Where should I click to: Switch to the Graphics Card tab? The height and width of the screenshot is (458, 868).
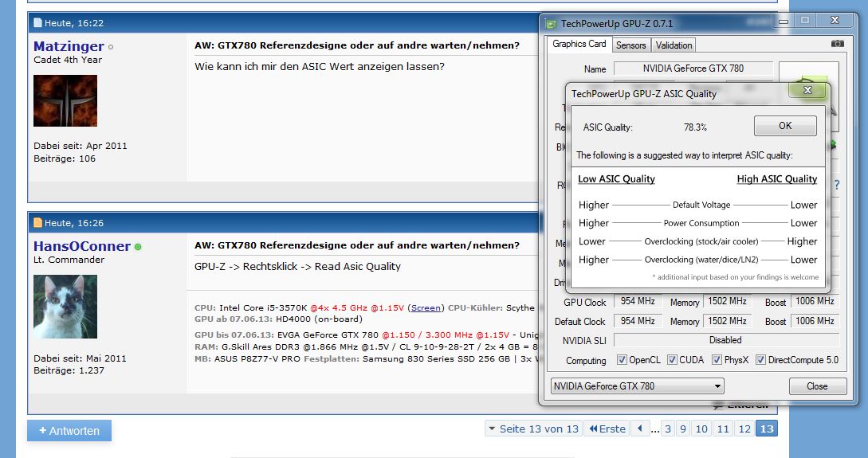click(x=579, y=45)
